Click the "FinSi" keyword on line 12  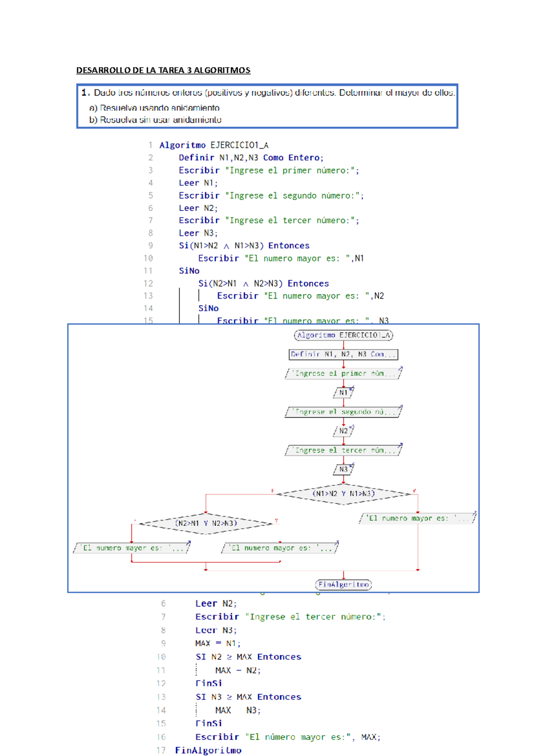click(x=209, y=683)
